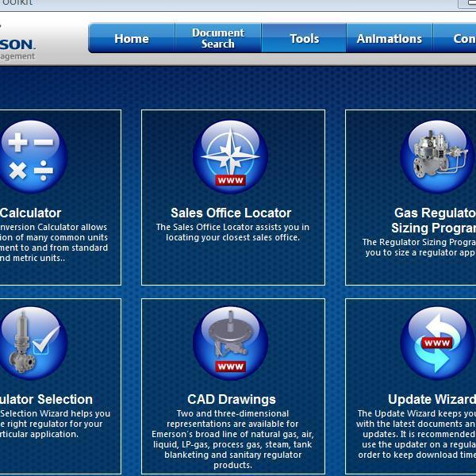Start the Update Wizard arrows icon
This screenshot has height=476, width=476.
pyautogui.click(x=438, y=343)
